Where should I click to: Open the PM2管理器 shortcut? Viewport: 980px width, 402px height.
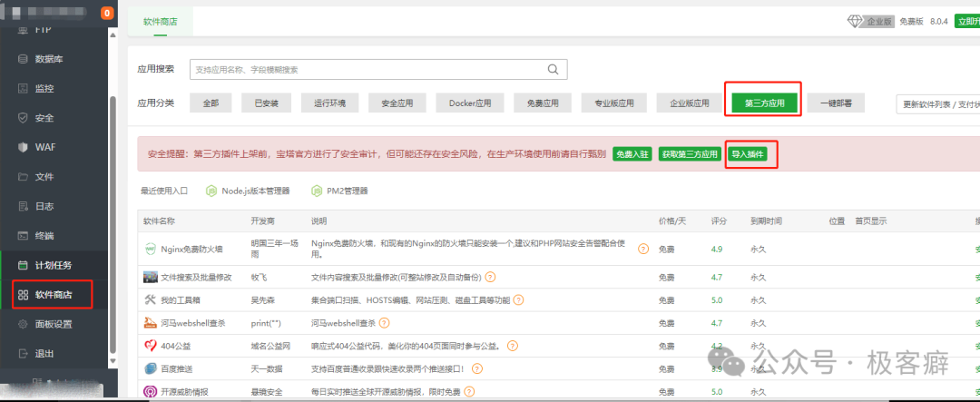point(340,191)
